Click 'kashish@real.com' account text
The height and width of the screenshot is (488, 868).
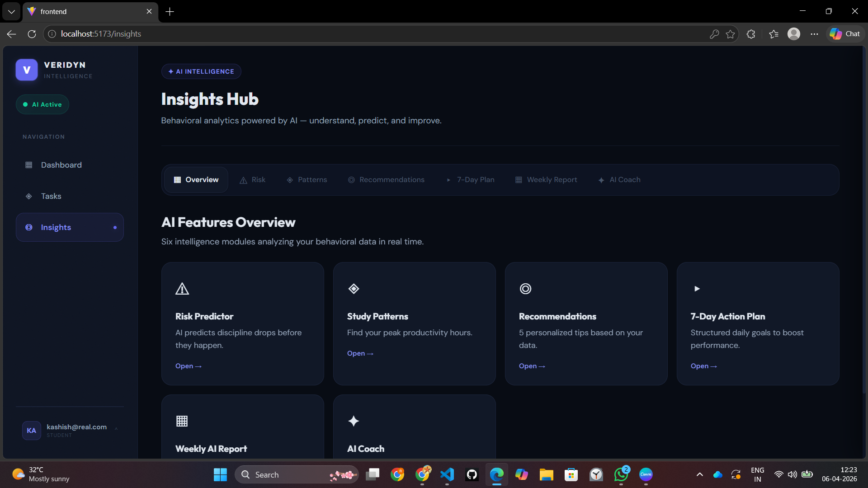tap(77, 427)
